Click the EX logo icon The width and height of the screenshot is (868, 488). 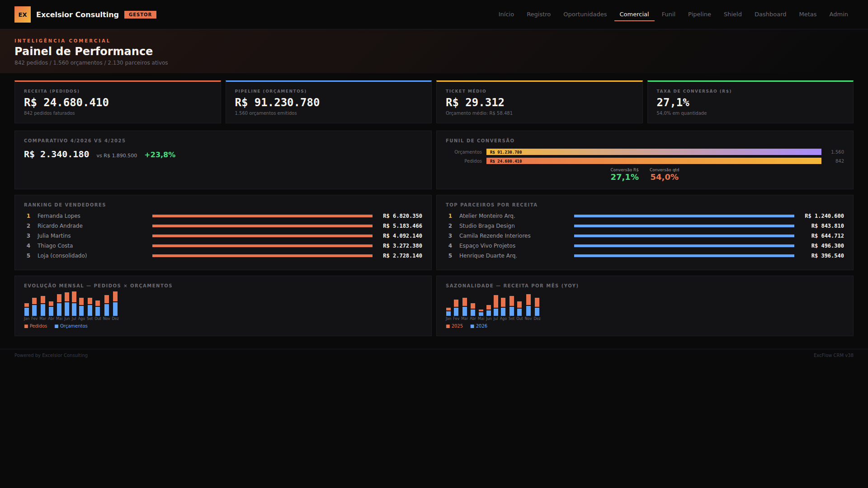click(23, 14)
